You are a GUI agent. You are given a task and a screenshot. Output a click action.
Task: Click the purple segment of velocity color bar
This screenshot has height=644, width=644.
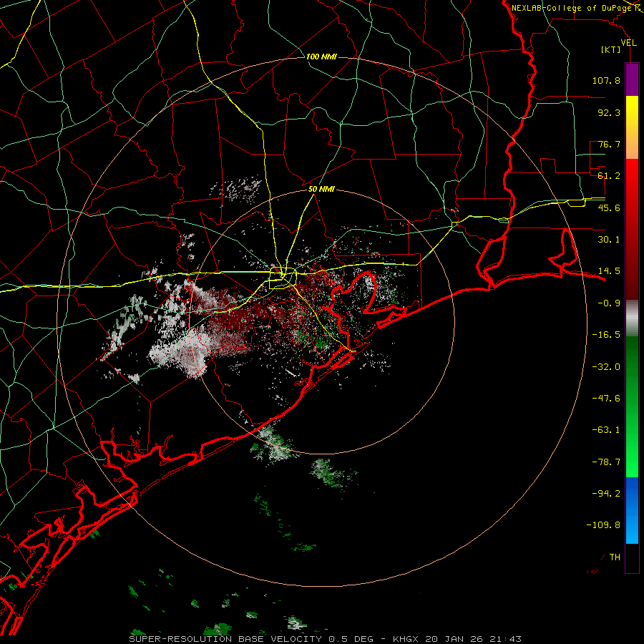click(x=632, y=79)
